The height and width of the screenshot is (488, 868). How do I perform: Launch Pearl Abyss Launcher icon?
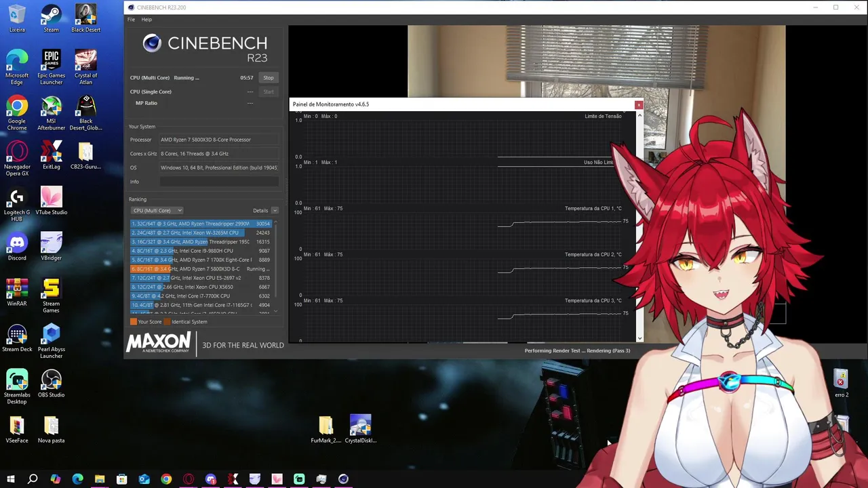(x=51, y=341)
